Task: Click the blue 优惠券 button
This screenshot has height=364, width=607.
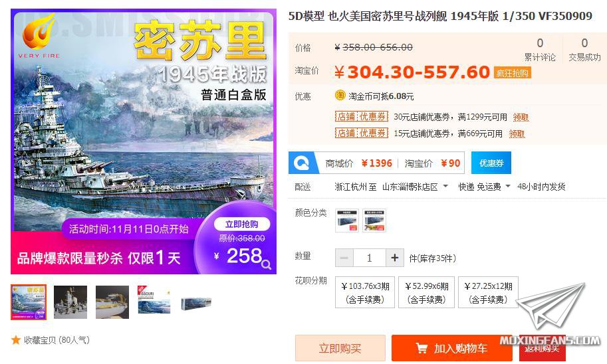Action: point(491,163)
